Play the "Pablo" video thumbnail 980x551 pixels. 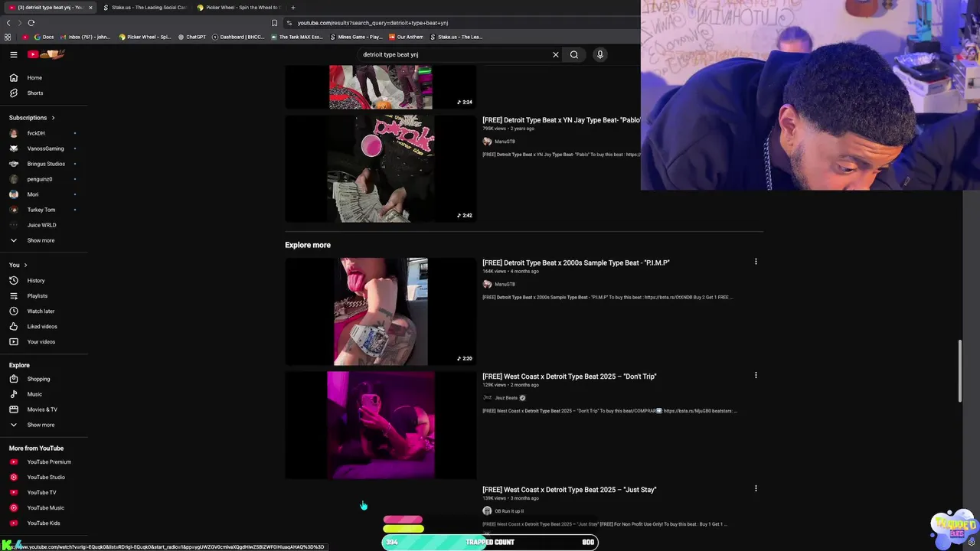[x=381, y=169]
